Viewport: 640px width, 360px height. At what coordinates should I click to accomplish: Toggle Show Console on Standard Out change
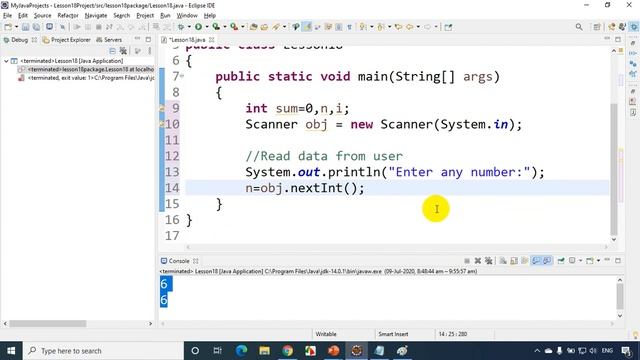pos(536,261)
